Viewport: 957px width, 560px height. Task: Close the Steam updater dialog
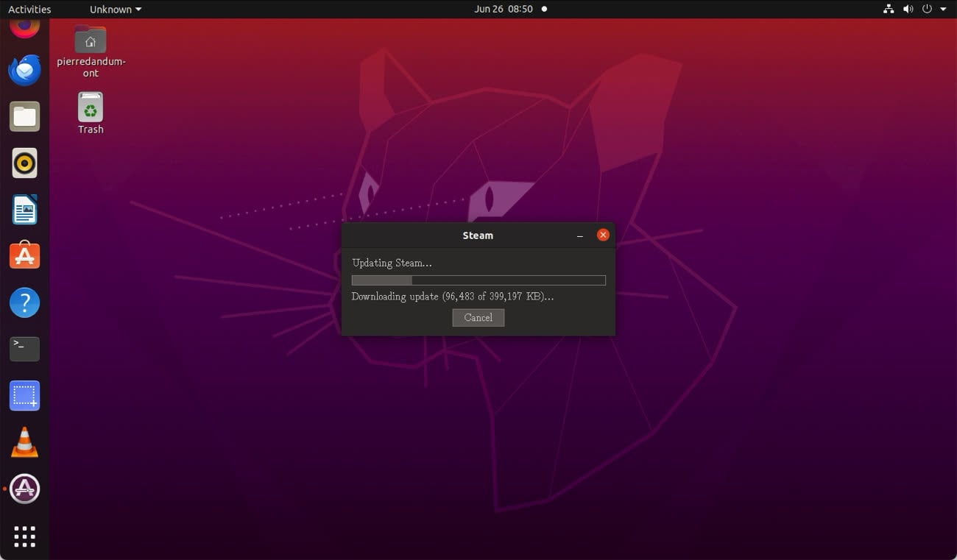603,235
